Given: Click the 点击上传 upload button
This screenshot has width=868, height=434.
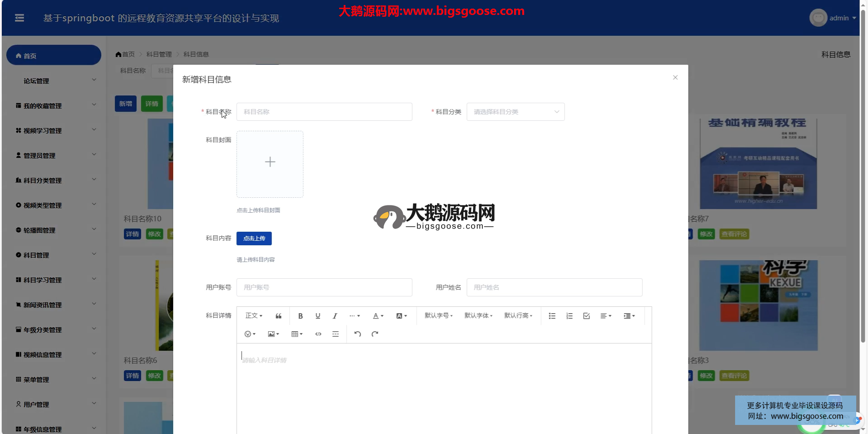Looking at the screenshot, I should [x=254, y=238].
